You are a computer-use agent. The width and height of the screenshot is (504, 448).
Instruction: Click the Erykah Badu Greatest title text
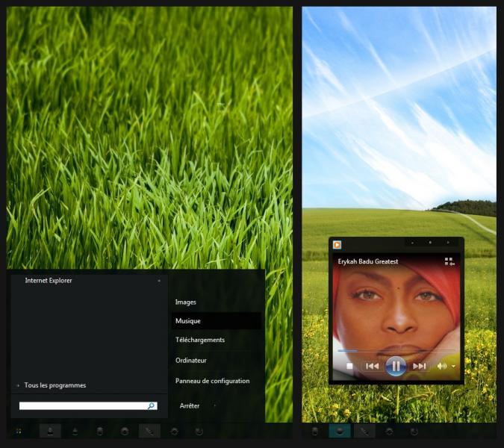[x=367, y=261]
